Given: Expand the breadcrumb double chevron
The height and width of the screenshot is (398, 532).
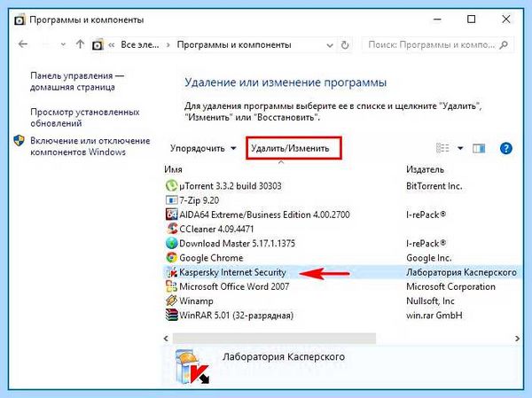Looking at the screenshot, I should click(112, 45).
